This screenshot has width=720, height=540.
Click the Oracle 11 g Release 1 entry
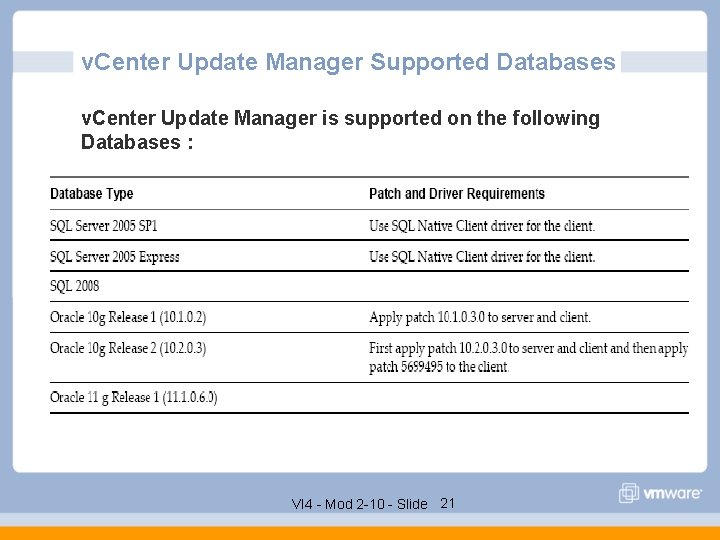pos(134,398)
